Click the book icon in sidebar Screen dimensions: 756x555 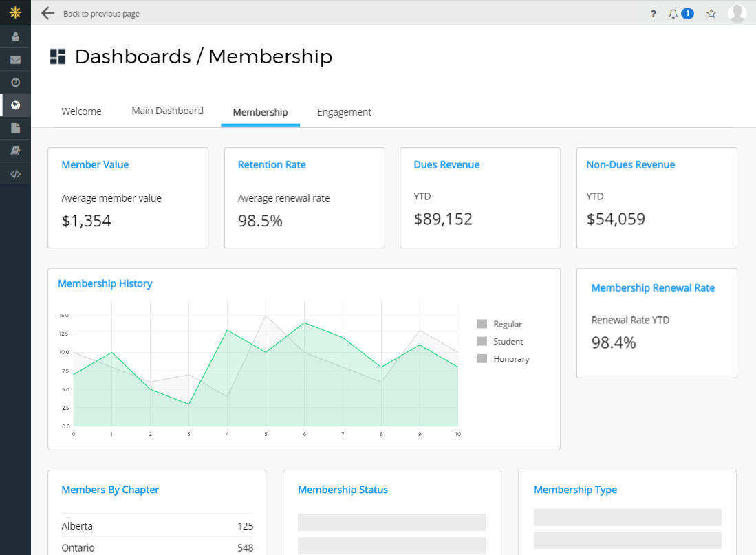pos(15,151)
